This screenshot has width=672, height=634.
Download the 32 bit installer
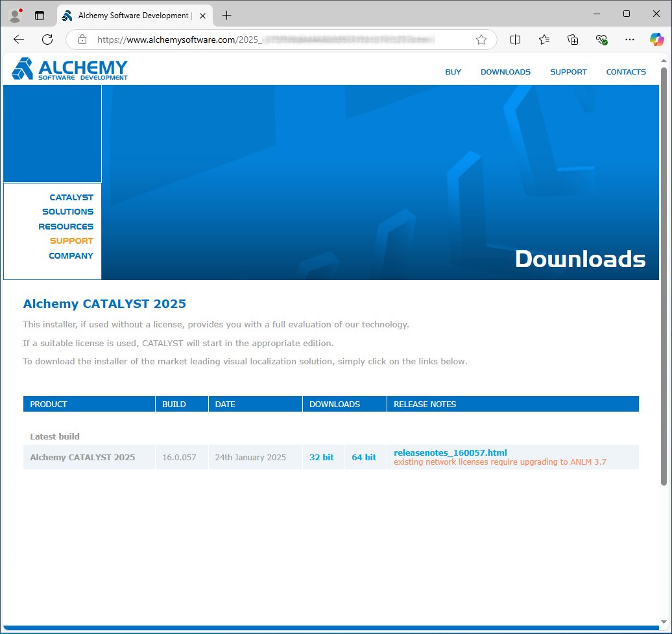(x=322, y=457)
